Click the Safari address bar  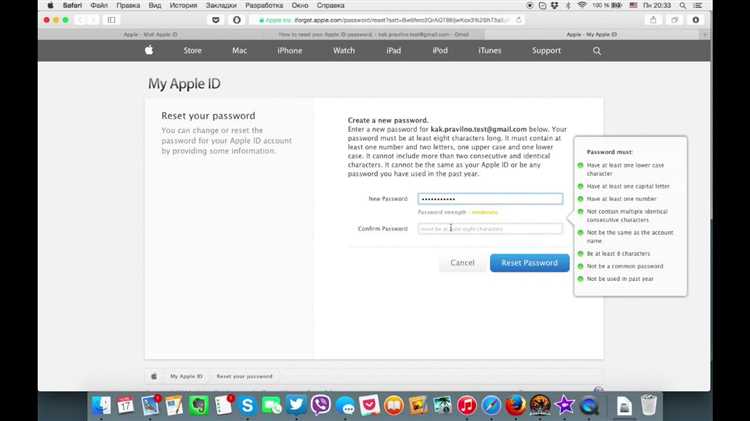385,20
